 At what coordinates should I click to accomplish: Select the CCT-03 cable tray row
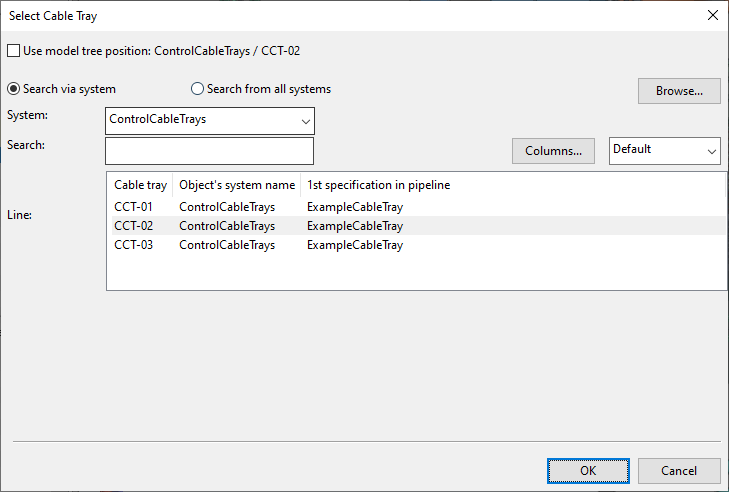(x=133, y=245)
